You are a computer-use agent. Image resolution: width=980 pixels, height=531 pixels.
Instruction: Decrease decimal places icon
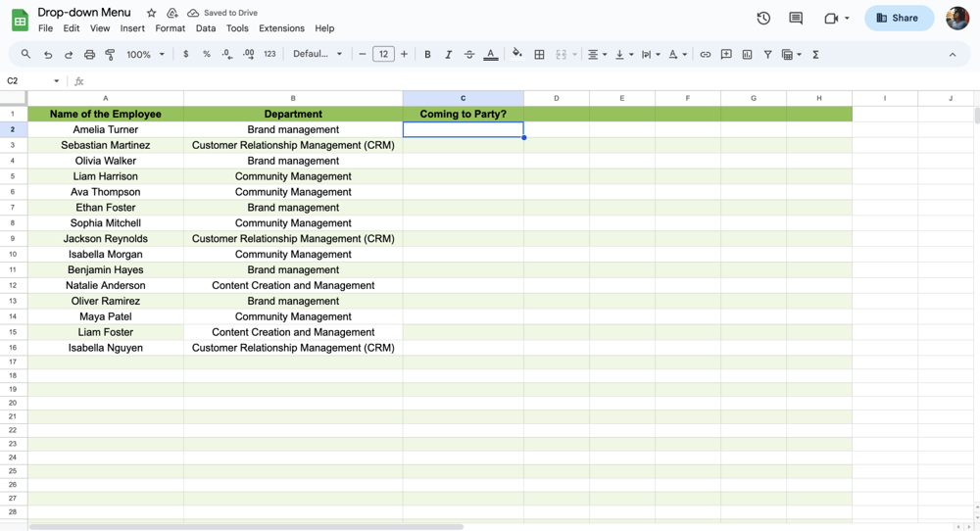point(227,54)
